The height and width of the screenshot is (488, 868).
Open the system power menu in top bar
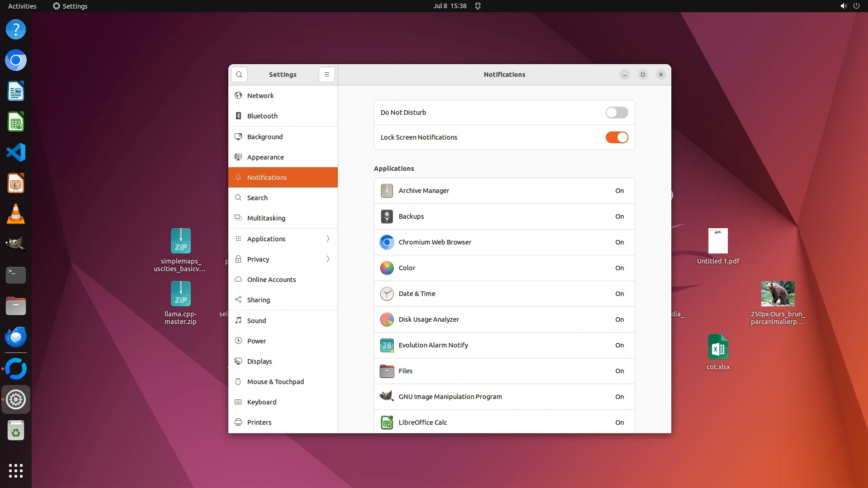pyautogui.click(x=856, y=6)
